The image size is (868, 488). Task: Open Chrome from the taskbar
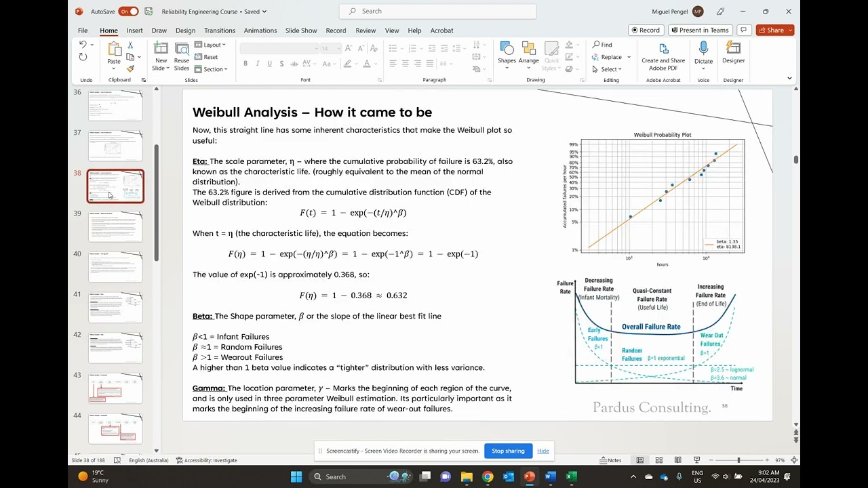488,476
